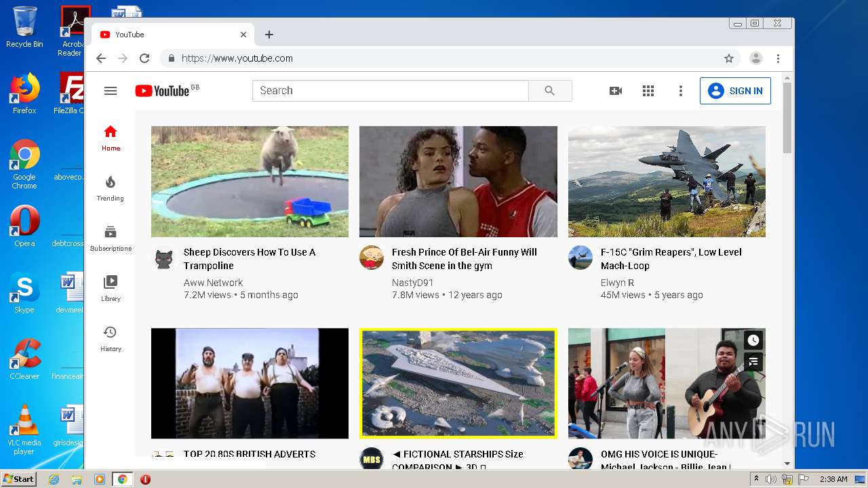Open the Chrome profile avatar icon

click(756, 58)
